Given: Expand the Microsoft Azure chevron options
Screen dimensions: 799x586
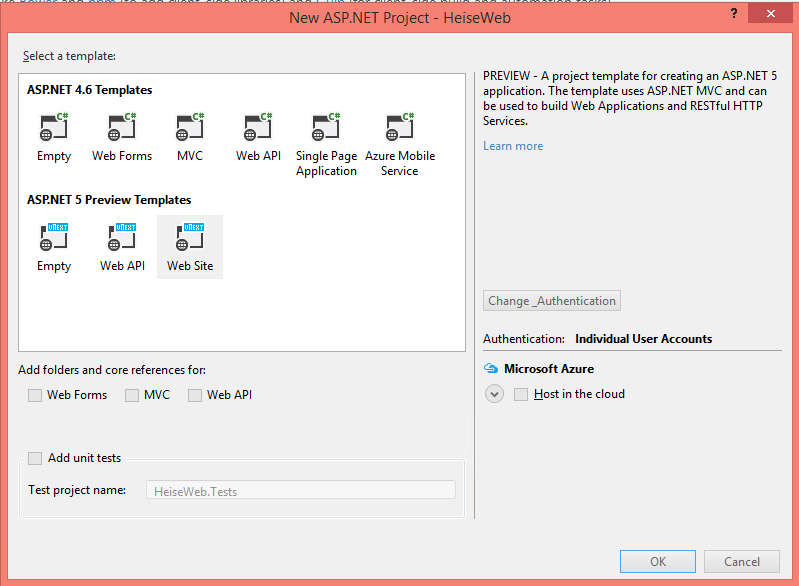Looking at the screenshot, I should [494, 394].
